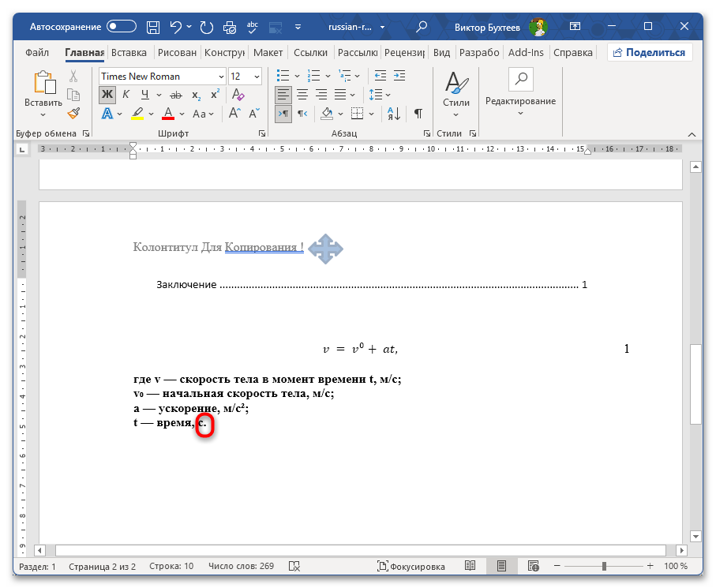Toggle bold (Ж) formatting

pyautogui.click(x=107, y=95)
